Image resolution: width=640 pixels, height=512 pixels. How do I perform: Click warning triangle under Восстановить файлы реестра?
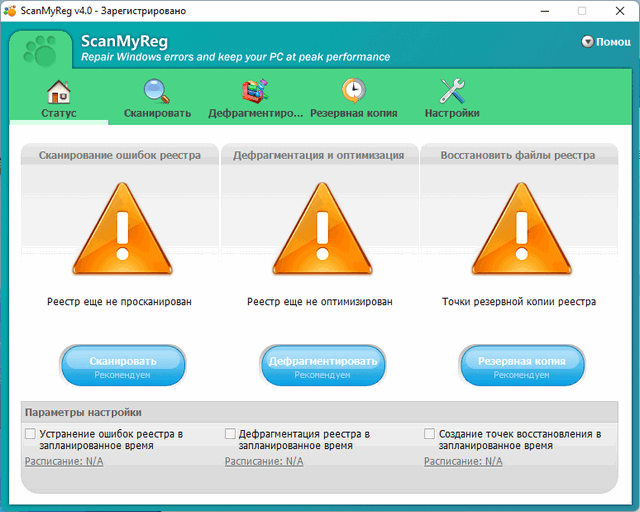[522, 229]
